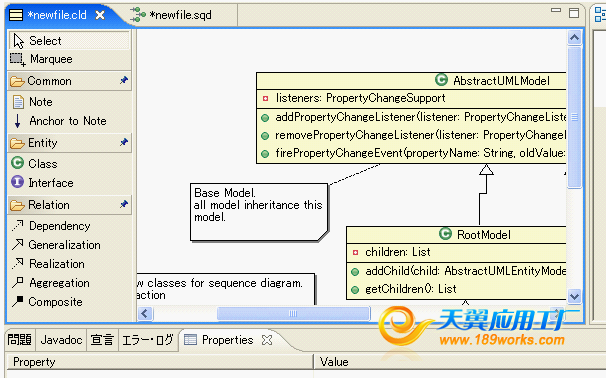This screenshot has height=379, width=607.
Task: Click the horizontal scrollbar left arrow
Action: (x=145, y=313)
